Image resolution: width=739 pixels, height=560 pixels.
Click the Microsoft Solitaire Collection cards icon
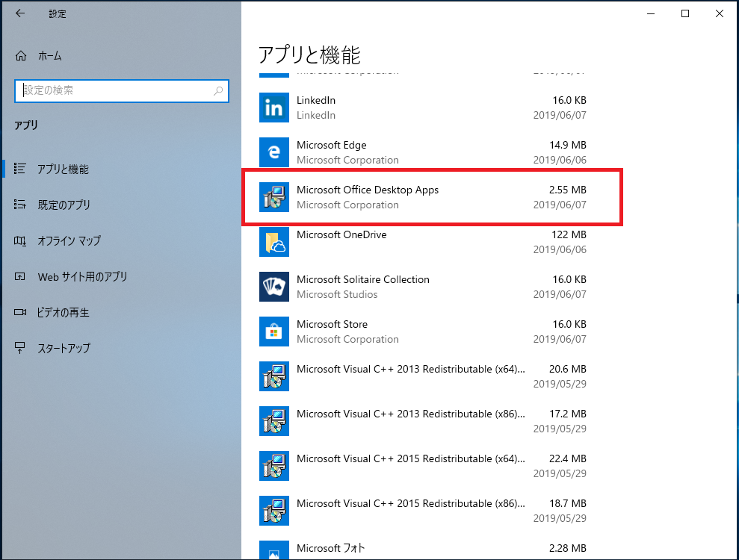pyautogui.click(x=274, y=287)
